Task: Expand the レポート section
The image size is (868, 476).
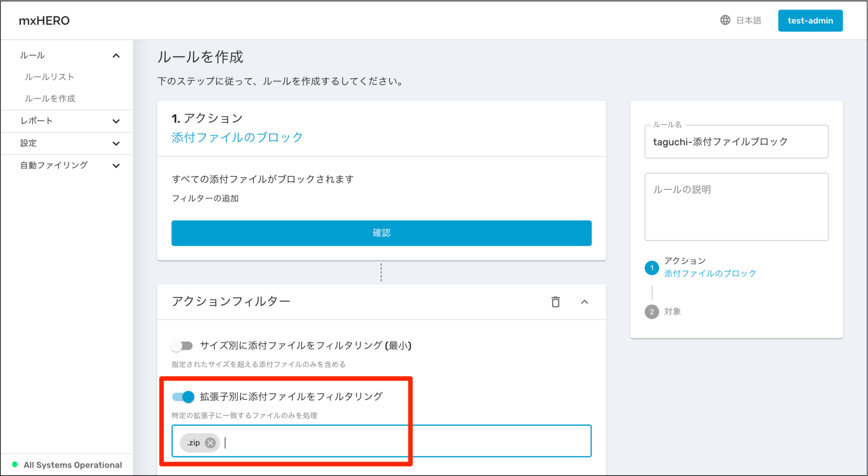Action: tap(67, 121)
